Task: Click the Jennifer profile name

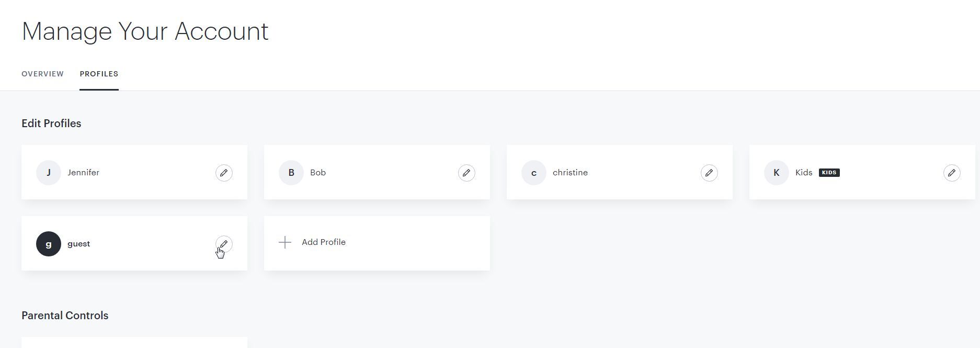Action: [83, 173]
